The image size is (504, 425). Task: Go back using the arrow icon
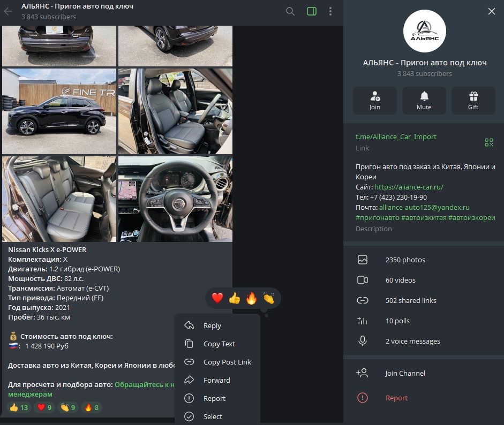pyautogui.click(x=8, y=12)
